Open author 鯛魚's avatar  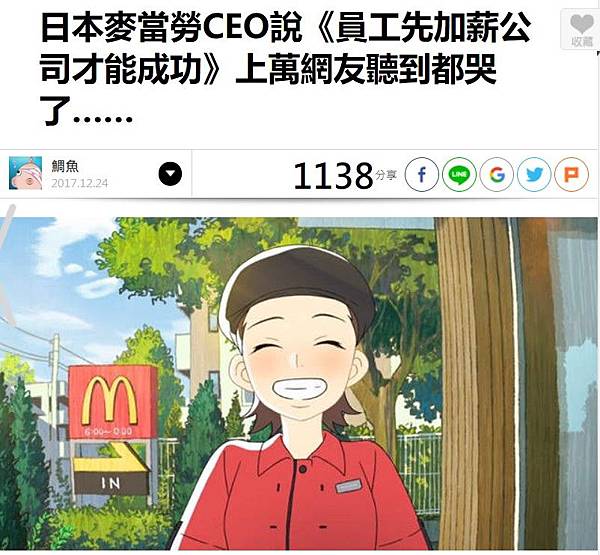[x=26, y=173]
